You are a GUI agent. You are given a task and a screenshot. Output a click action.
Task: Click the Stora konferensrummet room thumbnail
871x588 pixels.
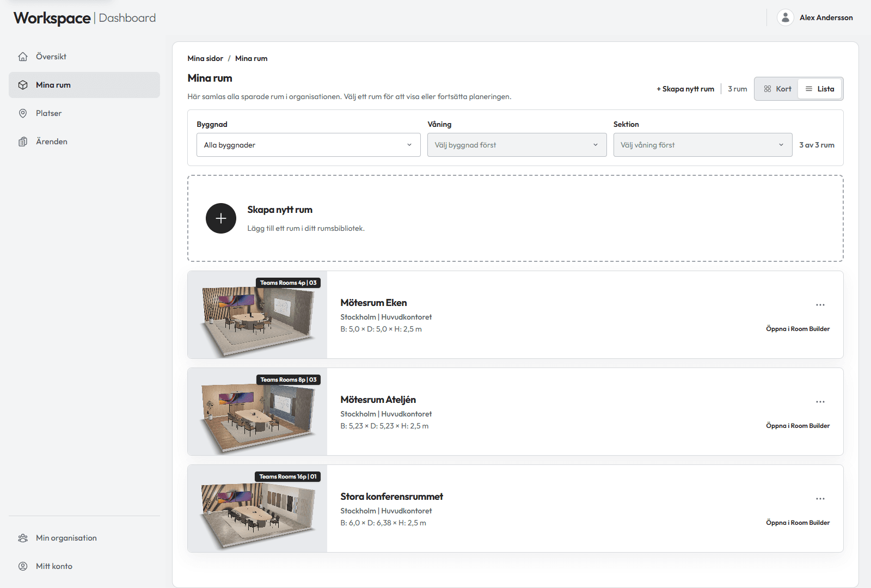(x=257, y=509)
